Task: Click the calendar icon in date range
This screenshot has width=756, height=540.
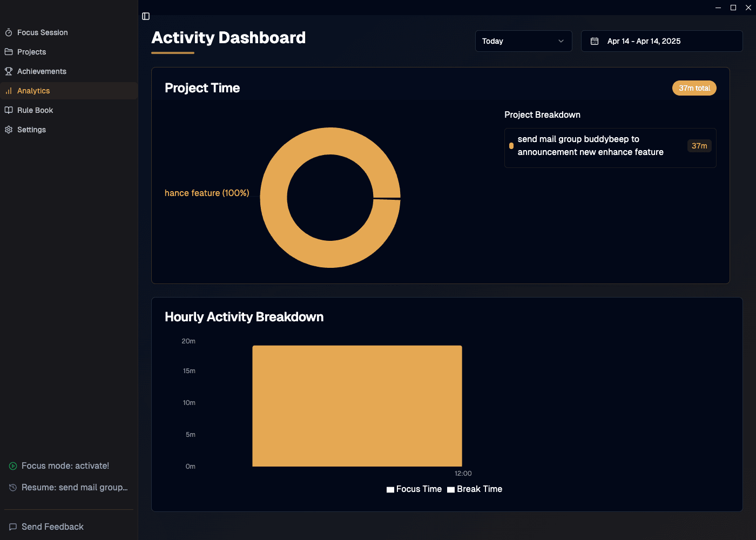Action: 595,41
